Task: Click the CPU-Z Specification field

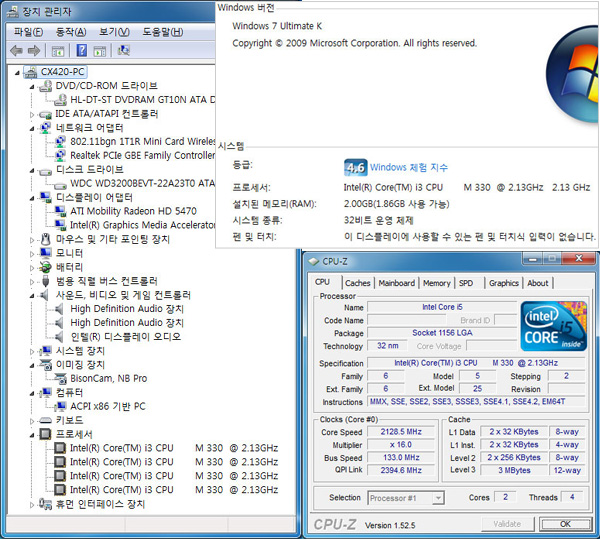Action: tap(476, 363)
